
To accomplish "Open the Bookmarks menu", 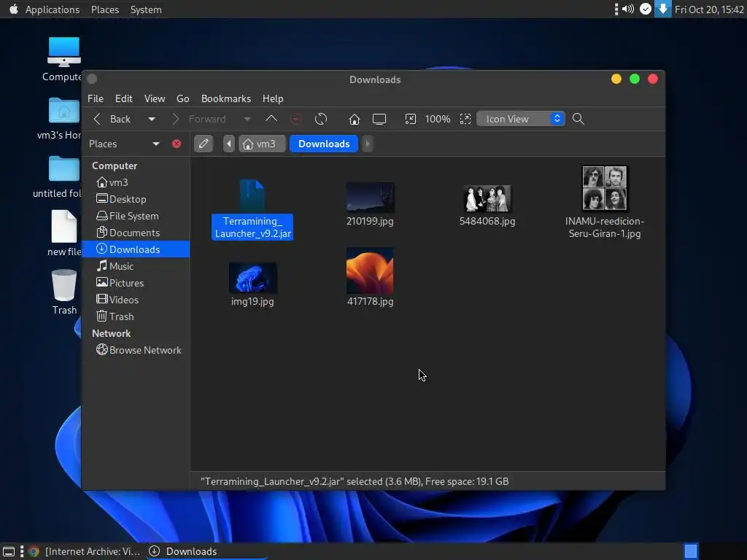I will tap(226, 98).
